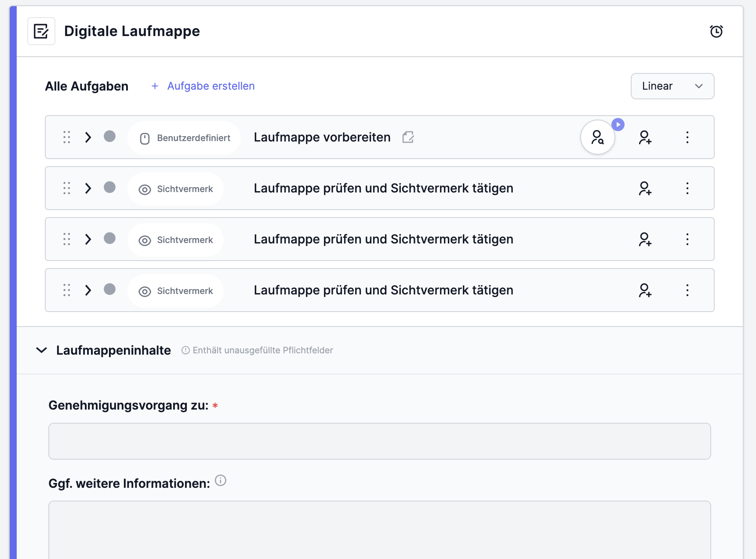Click info icon beside Ggf. weitere Informationen
Image resolution: width=756 pixels, height=559 pixels.
(x=221, y=481)
